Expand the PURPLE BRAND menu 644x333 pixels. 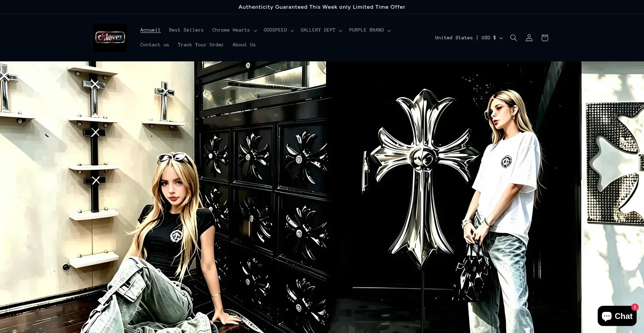(x=370, y=30)
